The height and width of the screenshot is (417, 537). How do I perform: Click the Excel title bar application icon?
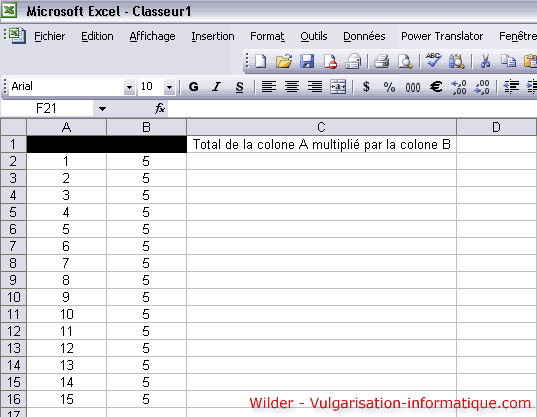9,10
